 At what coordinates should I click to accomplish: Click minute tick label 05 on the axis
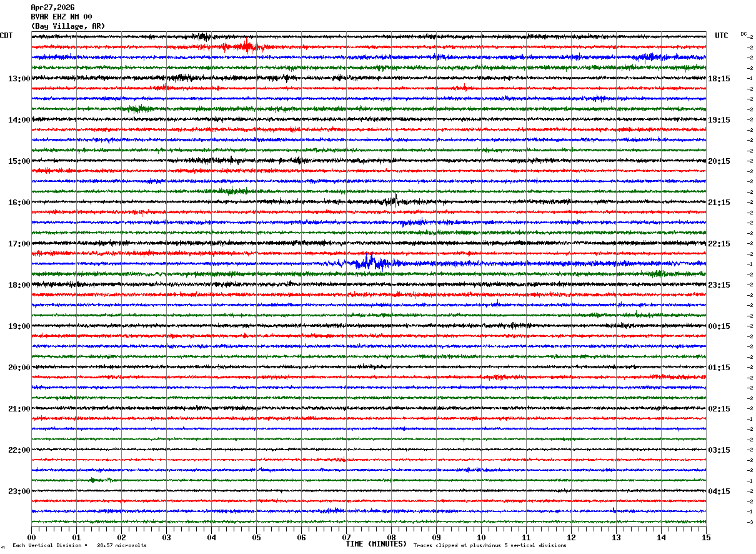click(x=256, y=537)
